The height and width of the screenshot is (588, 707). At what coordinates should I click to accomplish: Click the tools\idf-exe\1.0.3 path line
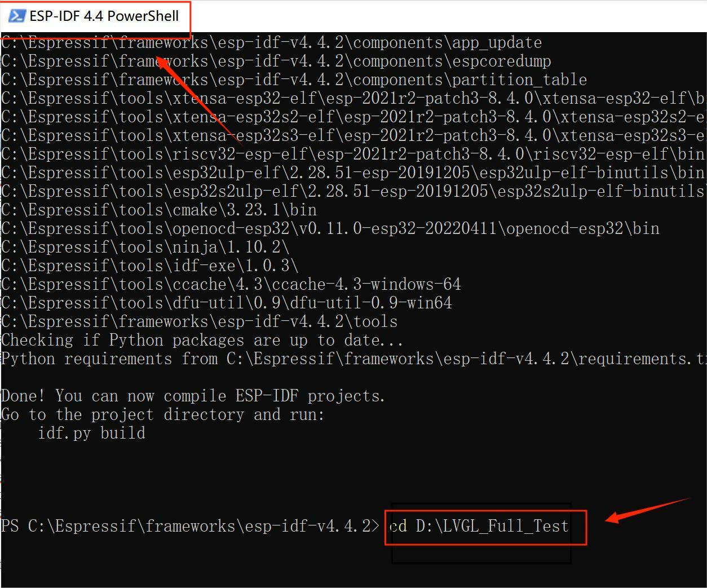pos(150,266)
